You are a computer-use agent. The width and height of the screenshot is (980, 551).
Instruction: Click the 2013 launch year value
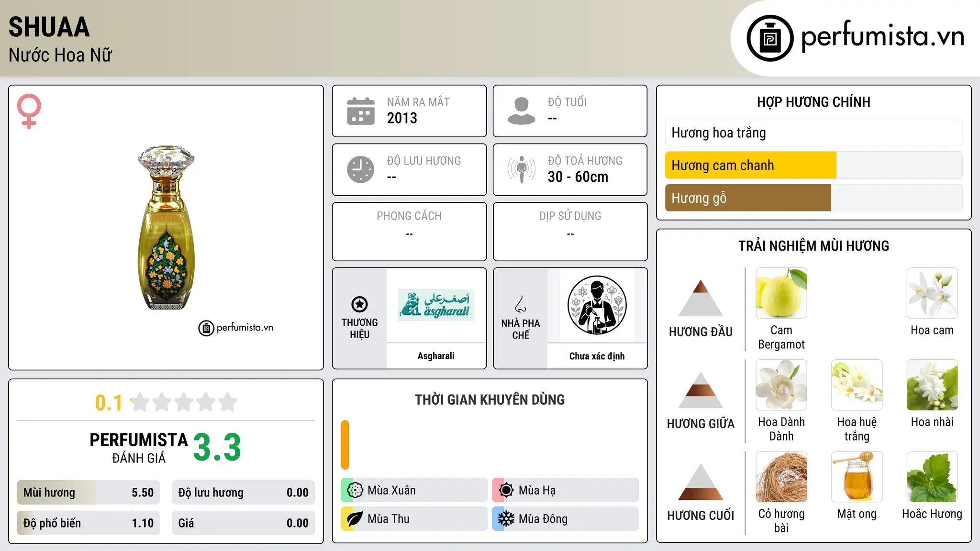click(x=402, y=118)
